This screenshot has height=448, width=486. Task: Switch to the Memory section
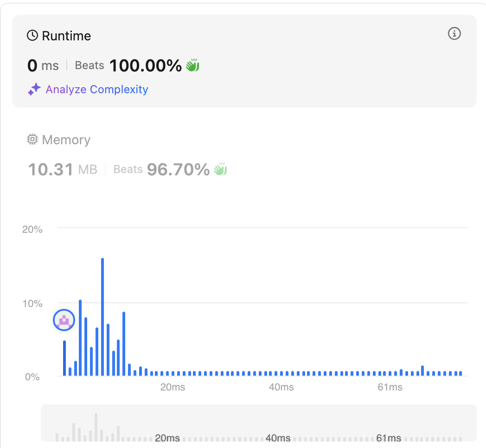click(x=66, y=140)
